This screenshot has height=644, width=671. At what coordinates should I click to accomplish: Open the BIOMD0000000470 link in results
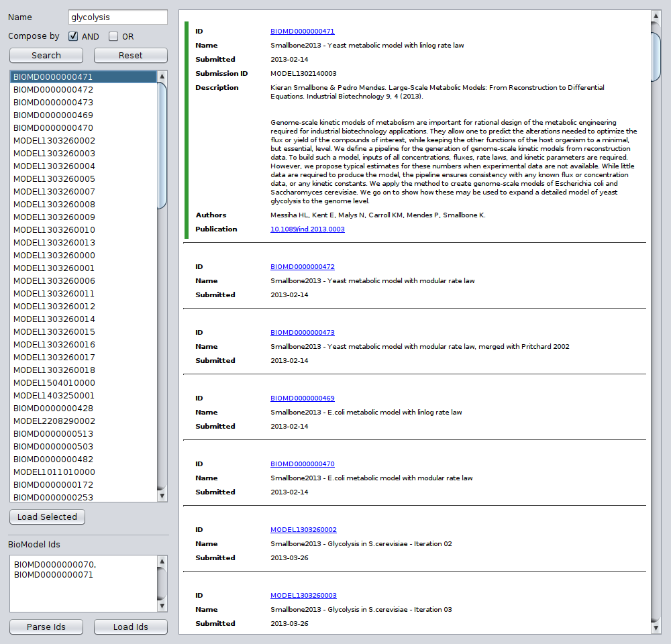pos(302,464)
